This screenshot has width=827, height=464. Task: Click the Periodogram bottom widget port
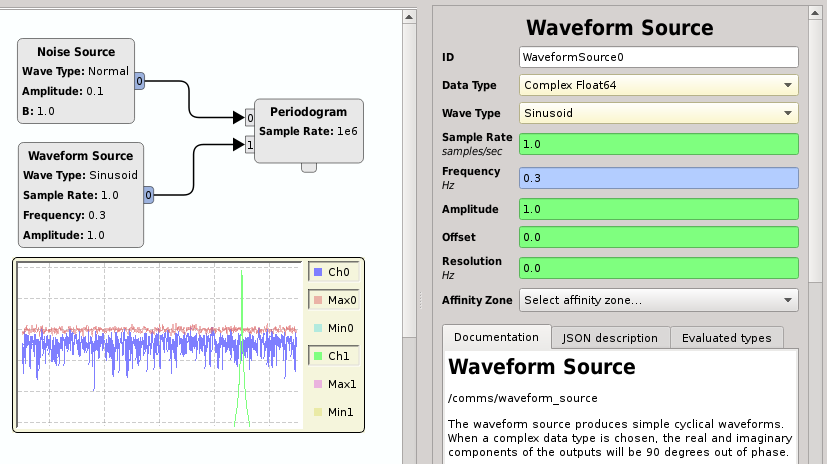click(x=308, y=167)
